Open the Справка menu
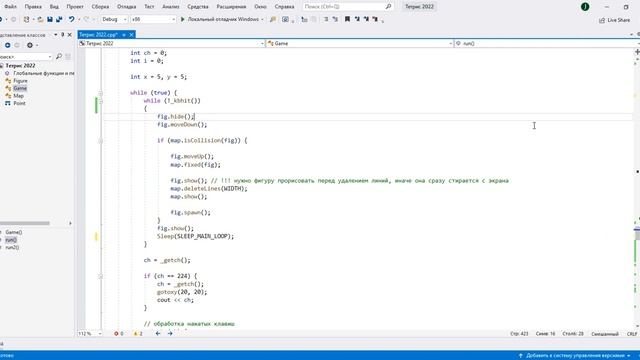 click(284, 7)
